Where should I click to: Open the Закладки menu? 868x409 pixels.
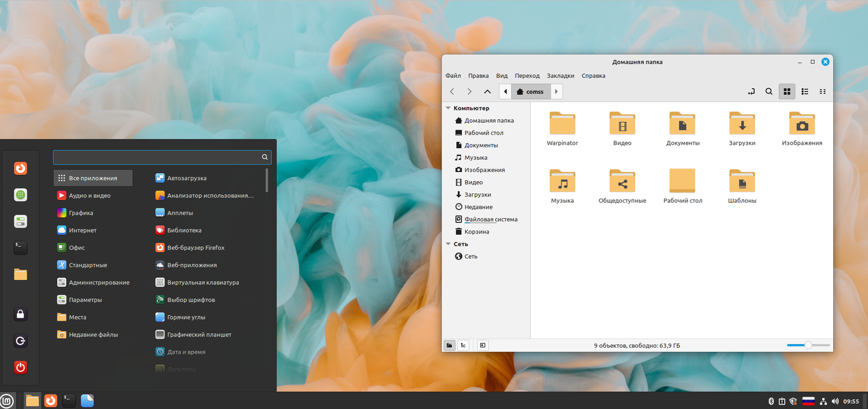tap(561, 76)
